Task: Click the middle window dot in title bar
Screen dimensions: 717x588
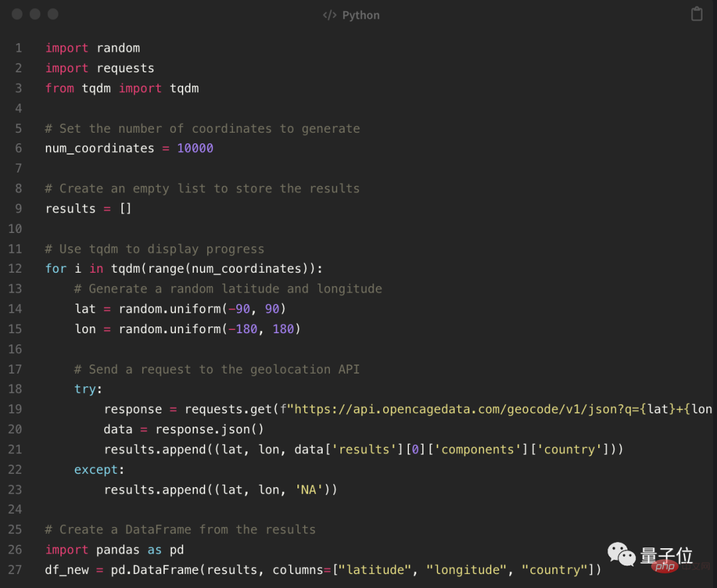Action: [35, 14]
